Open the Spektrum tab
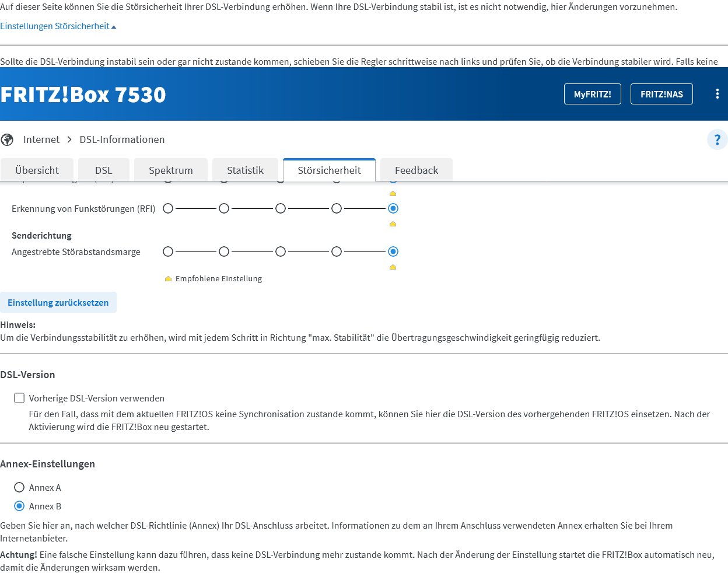The height and width of the screenshot is (573, 728). [171, 170]
